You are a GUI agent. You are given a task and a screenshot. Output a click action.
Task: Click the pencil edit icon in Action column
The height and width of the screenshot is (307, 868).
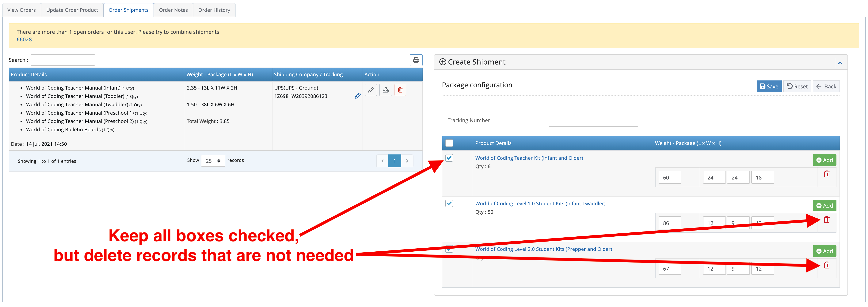click(371, 90)
